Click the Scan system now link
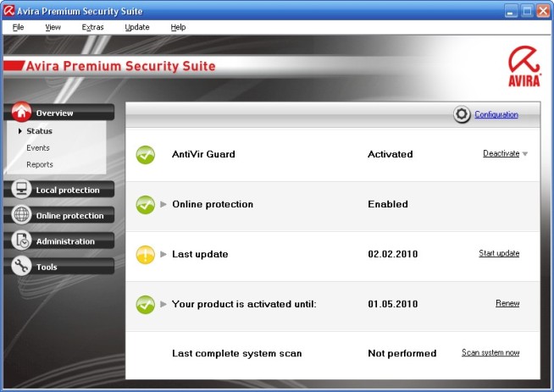 click(490, 353)
